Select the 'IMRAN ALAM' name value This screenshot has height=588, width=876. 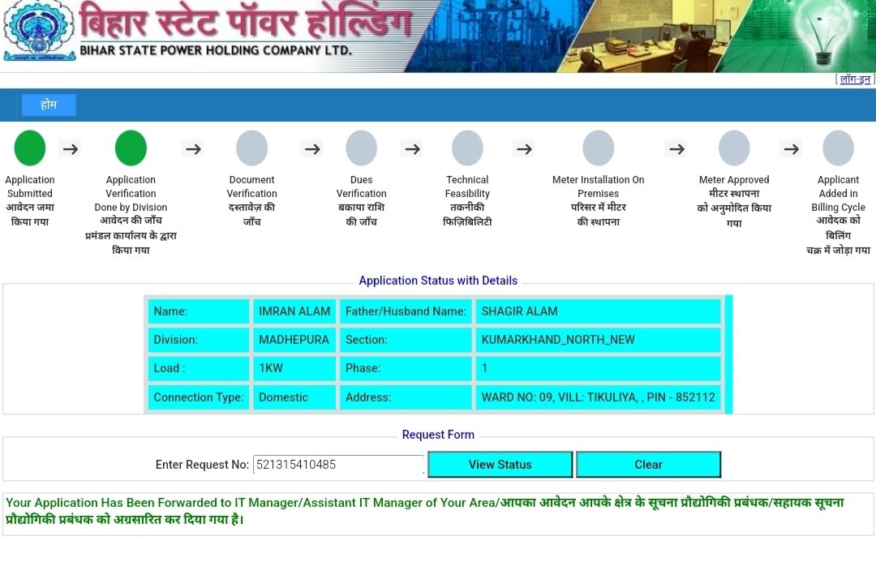(x=294, y=311)
